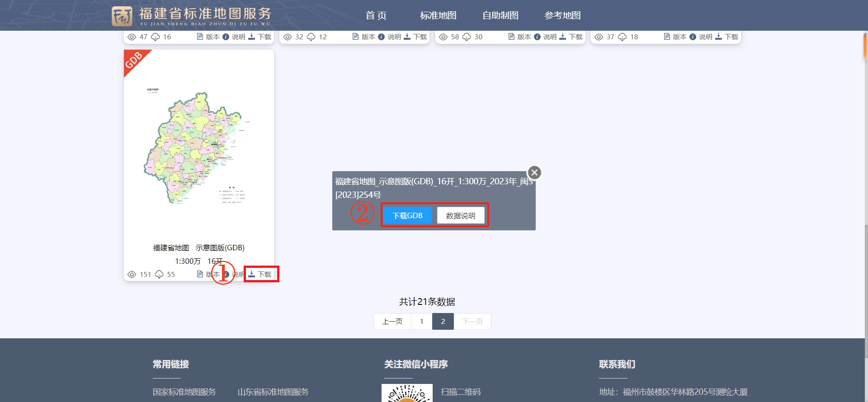This screenshot has width=868, height=402.
Task: Click the cloud icon beside 16
Action: click(155, 37)
